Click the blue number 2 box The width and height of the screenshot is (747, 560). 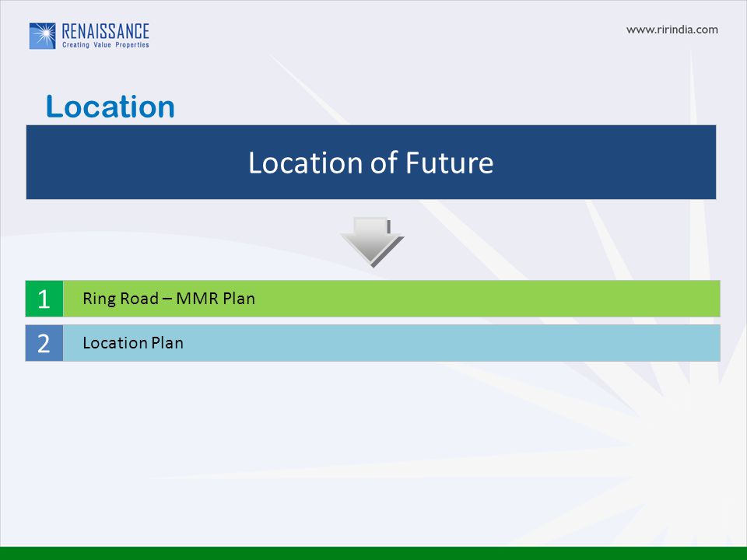(x=44, y=343)
